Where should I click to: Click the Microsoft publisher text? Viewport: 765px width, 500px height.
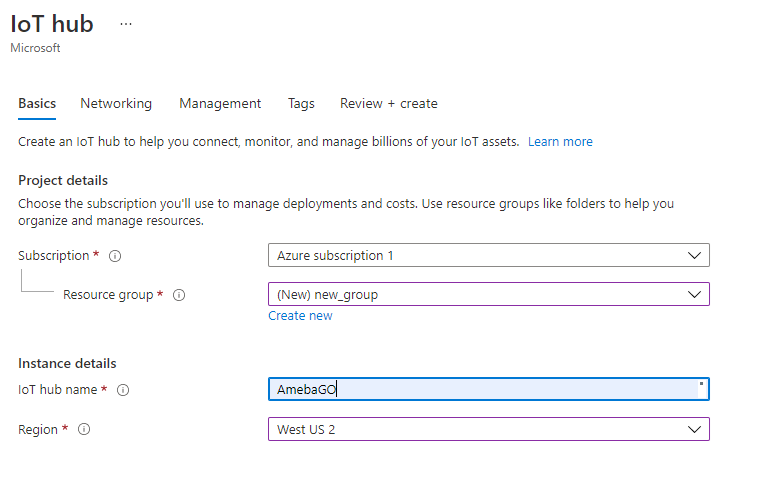tap(35, 48)
